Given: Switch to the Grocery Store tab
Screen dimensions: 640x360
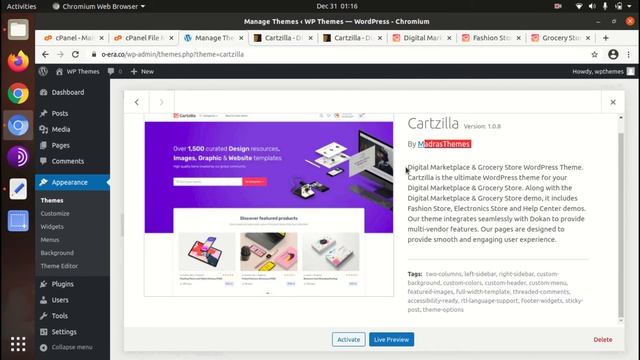Looking at the screenshot, I should 559,38.
